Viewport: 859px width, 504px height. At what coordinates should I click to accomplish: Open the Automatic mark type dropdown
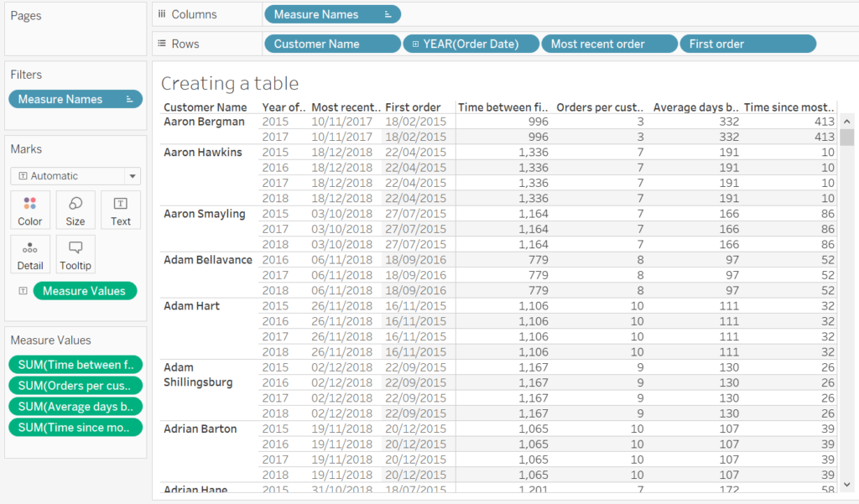click(131, 175)
